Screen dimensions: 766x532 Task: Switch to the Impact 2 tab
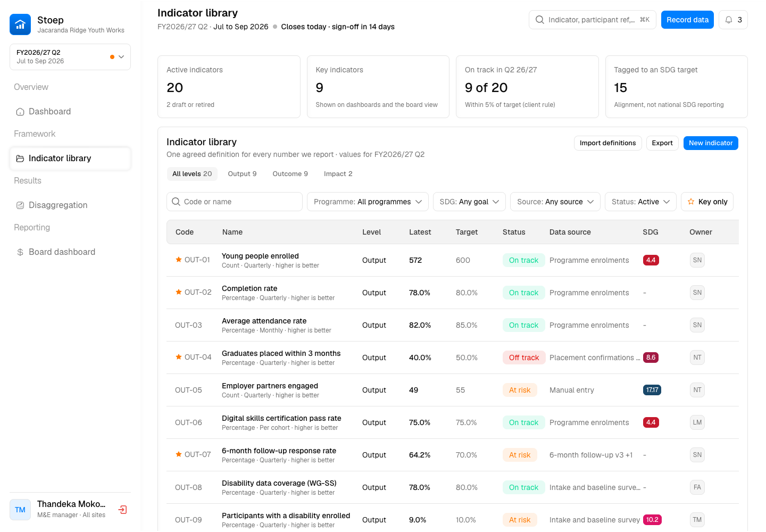(x=338, y=174)
